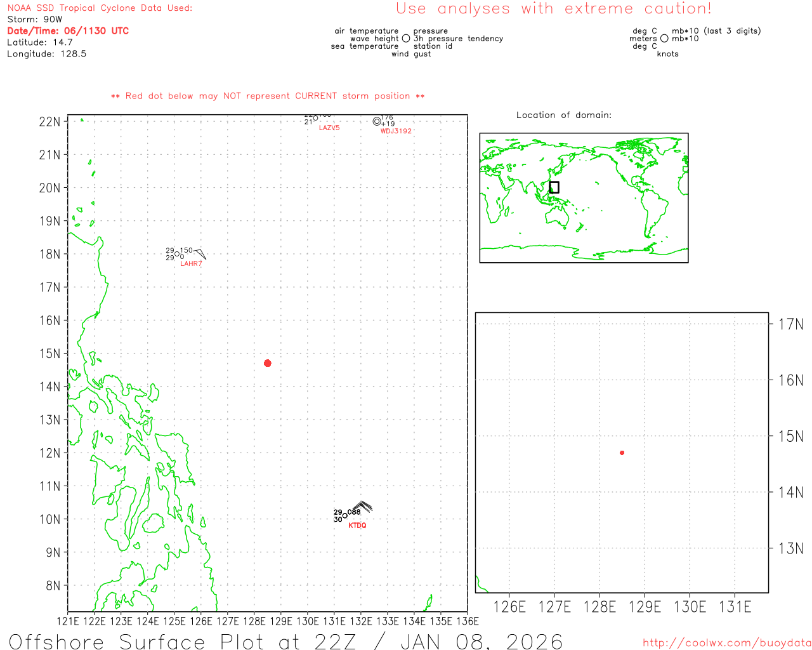This screenshot has width=812, height=650.
Task: Click the Offshore Surface Plot title text
Action: pyautogui.click(x=285, y=641)
